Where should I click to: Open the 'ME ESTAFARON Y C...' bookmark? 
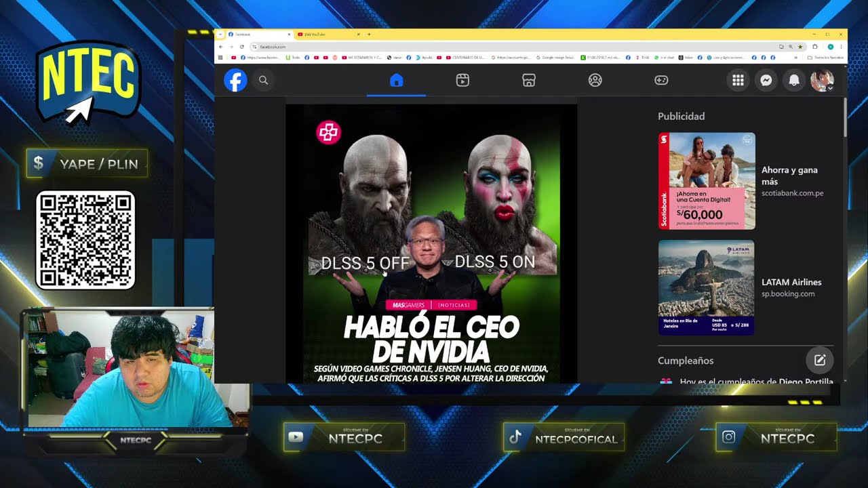coord(363,58)
